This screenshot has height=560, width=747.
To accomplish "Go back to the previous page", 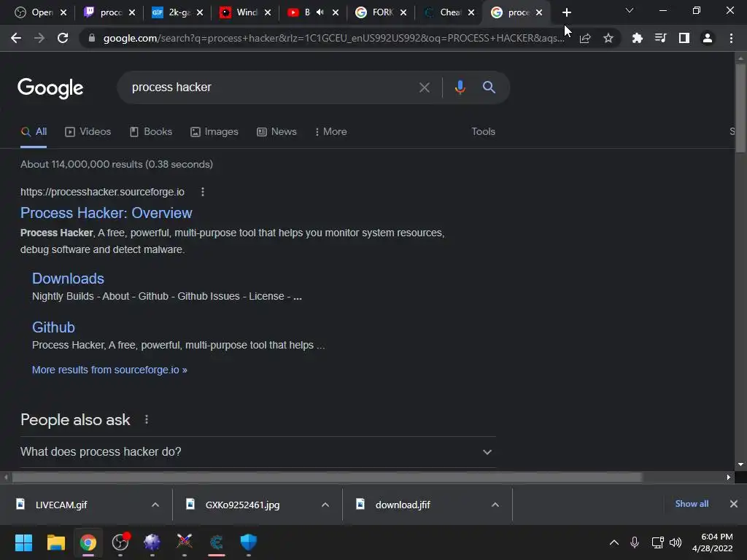I will click(x=16, y=38).
